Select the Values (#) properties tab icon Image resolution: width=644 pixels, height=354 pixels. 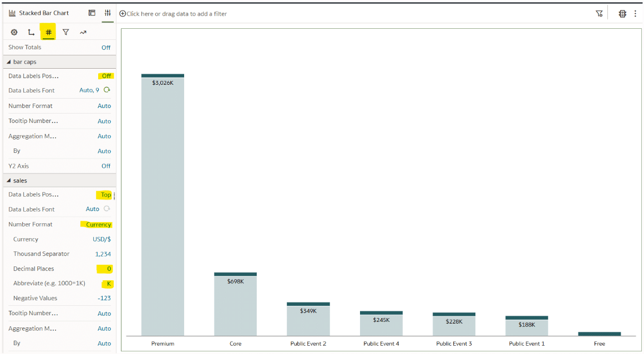click(x=48, y=32)
